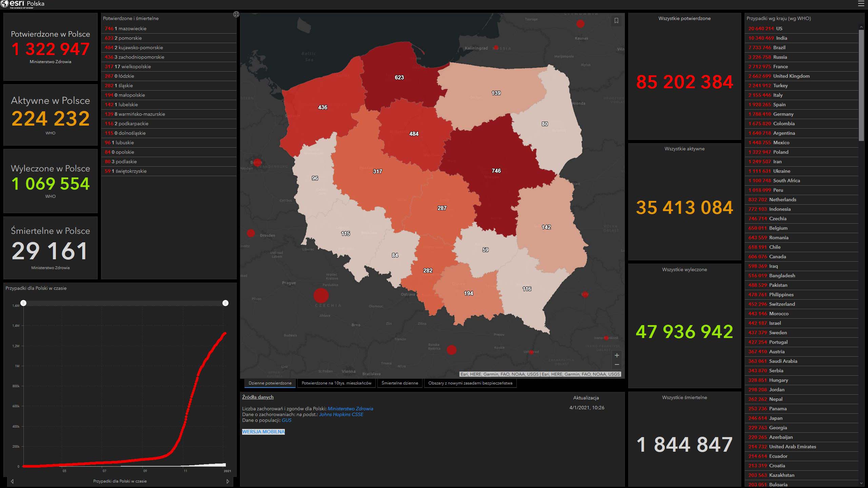Click the map bookmark icon

click(616, 21)
